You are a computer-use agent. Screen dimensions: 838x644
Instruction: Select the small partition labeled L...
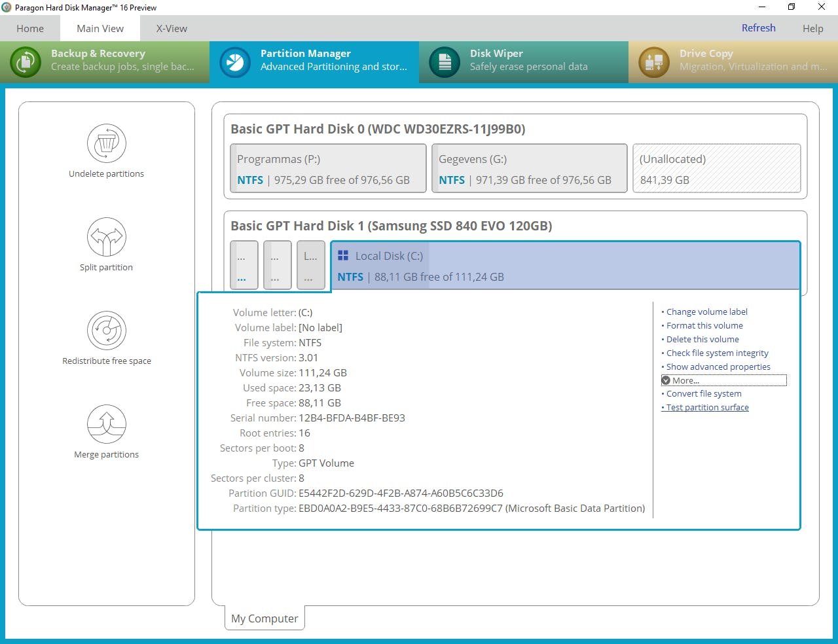point(311,265)
